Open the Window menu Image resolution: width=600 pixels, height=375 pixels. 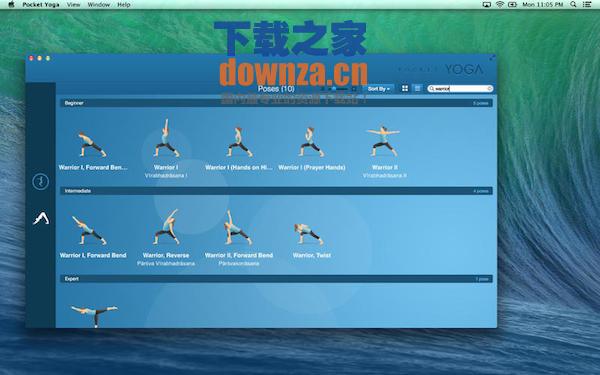99,5
